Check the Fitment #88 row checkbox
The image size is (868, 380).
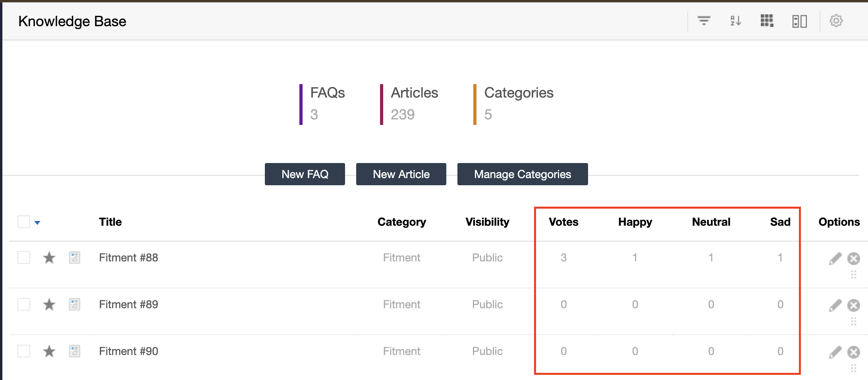24,257
